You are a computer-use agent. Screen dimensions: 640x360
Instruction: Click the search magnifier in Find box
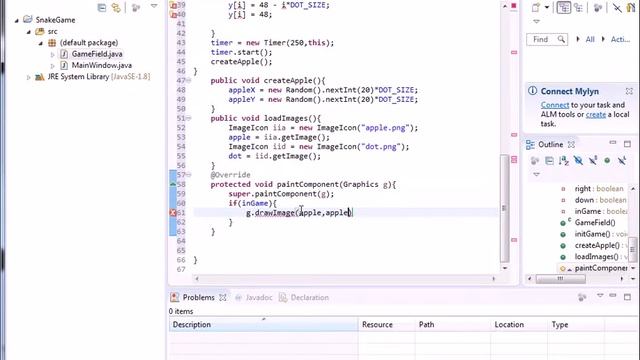[561, 39]
